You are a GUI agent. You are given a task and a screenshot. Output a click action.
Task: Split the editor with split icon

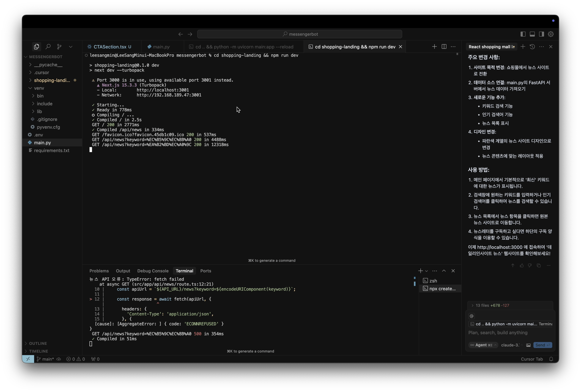[x=444, y=47]
